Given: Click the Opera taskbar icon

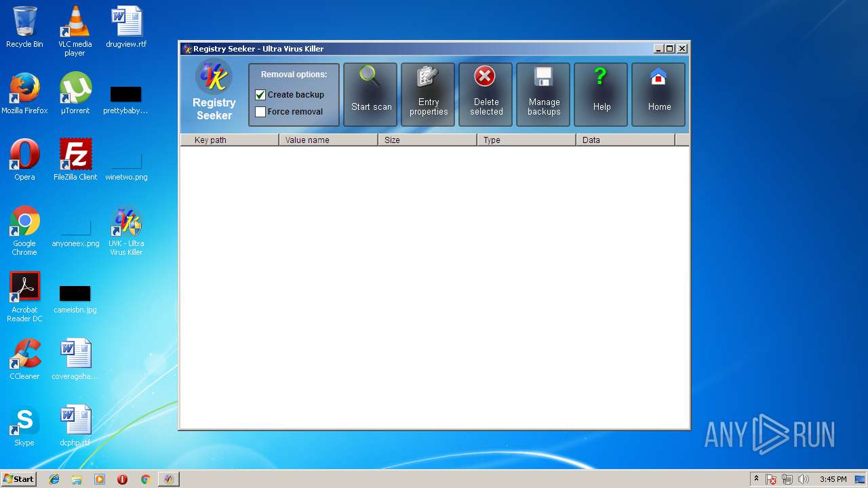Looking at the screenshot, I should tap(122, 479).
